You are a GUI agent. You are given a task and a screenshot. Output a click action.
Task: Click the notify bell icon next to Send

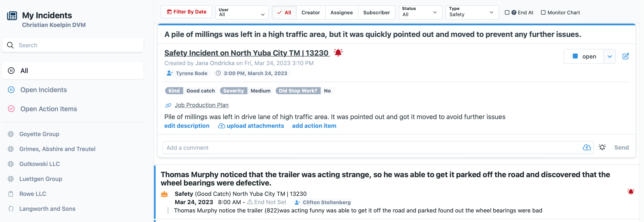tap(602, 147)
